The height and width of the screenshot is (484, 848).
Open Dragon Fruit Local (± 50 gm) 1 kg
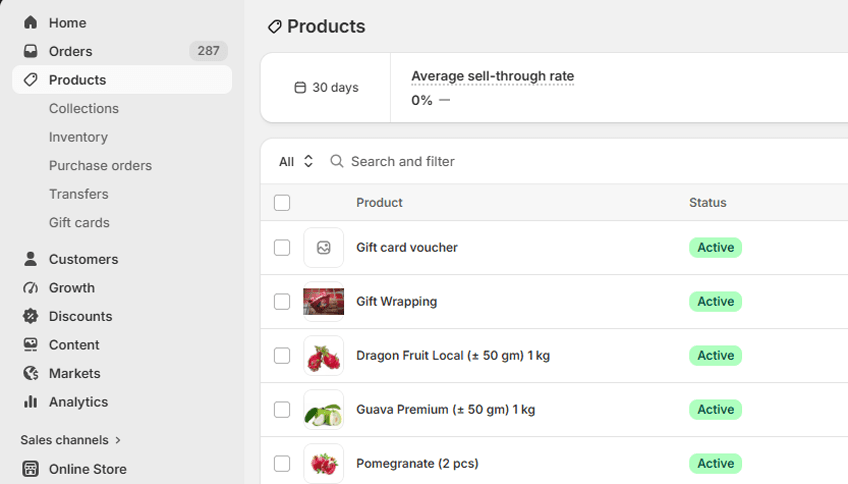pos(453,355)
